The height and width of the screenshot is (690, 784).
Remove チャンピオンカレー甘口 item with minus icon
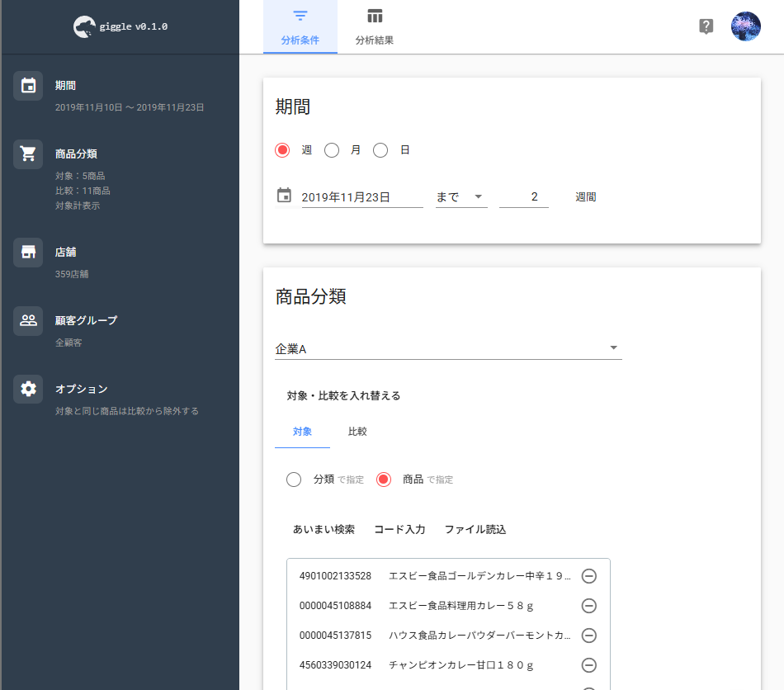click(x=588, y=665)
